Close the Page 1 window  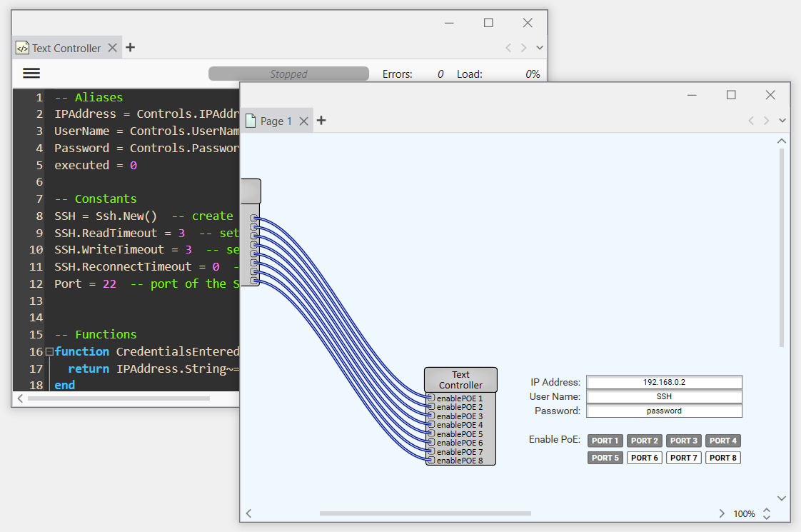pos(770,95)
